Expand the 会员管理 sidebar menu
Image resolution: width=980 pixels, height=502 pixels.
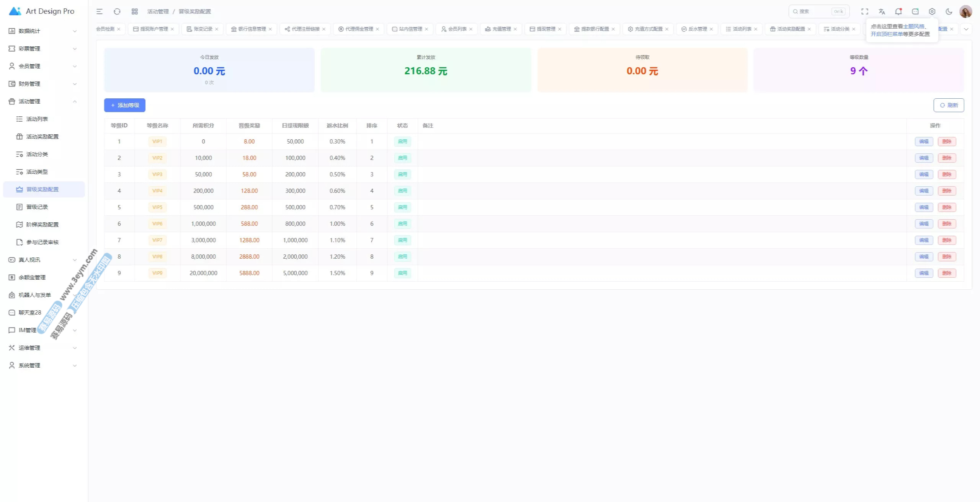pos(42,66)
